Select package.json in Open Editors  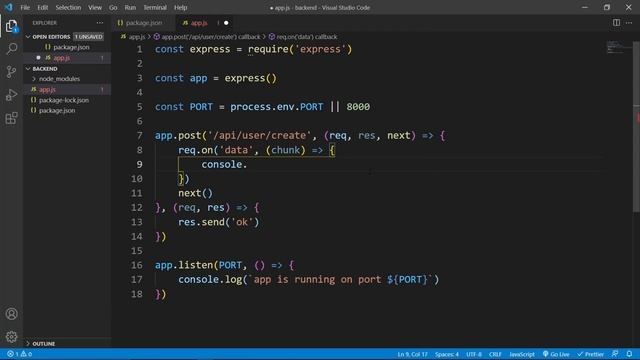click(71, 47)
